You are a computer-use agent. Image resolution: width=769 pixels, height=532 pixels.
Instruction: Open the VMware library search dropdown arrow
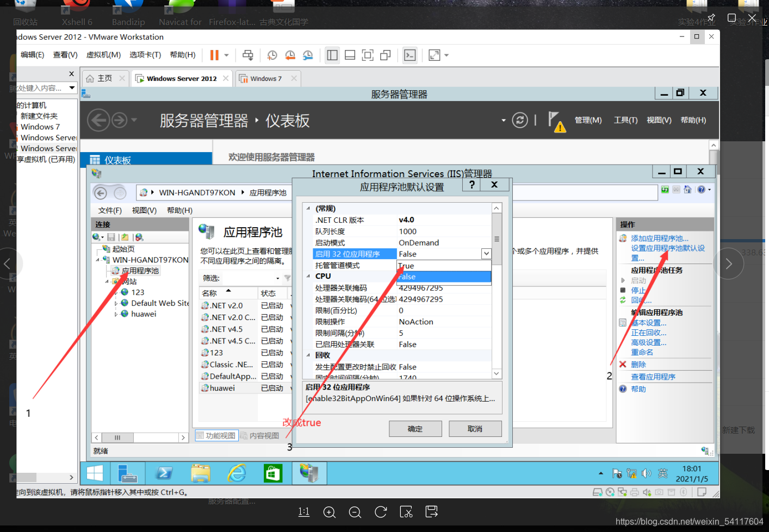(72, 87)
